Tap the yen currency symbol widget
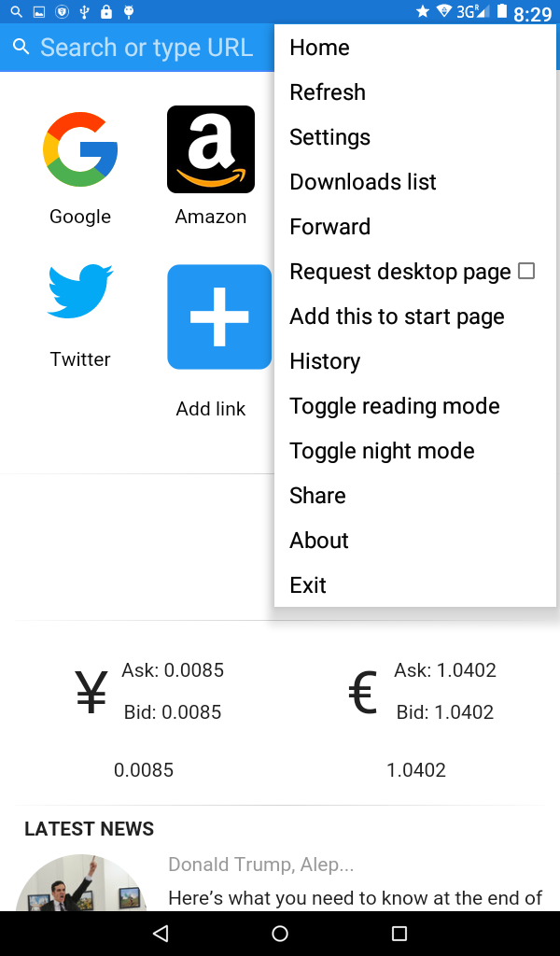The width and height of the screenshot is (560, 956). [91, 692]
